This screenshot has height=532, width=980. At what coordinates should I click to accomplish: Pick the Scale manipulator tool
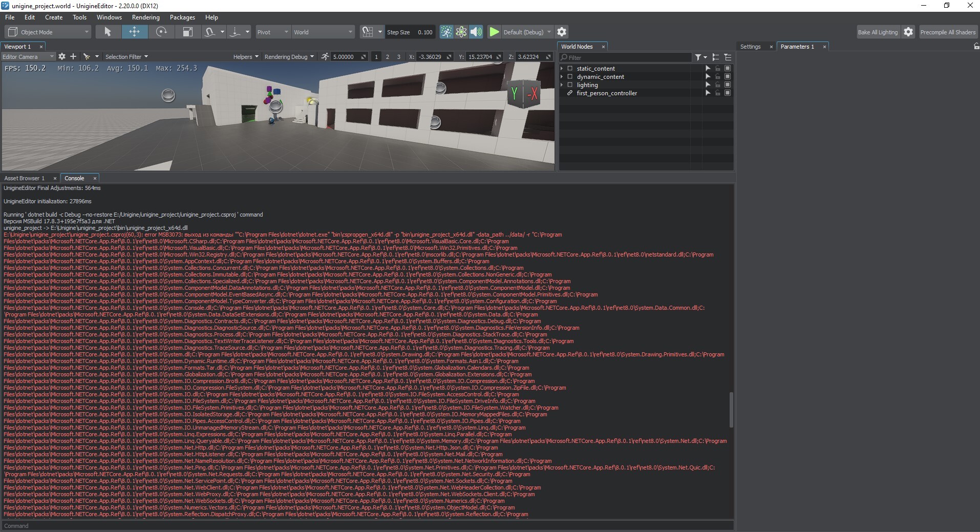coord(188,32)
